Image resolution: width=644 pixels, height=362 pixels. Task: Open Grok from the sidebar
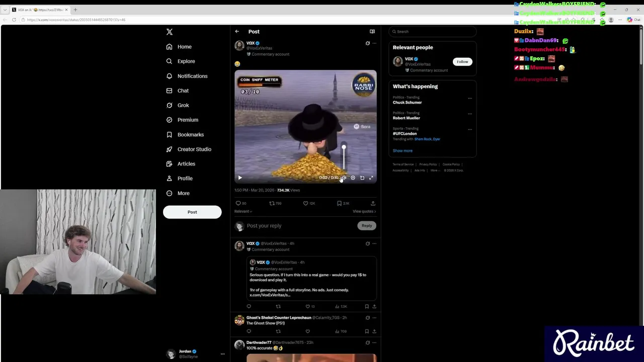coord(177,105)
